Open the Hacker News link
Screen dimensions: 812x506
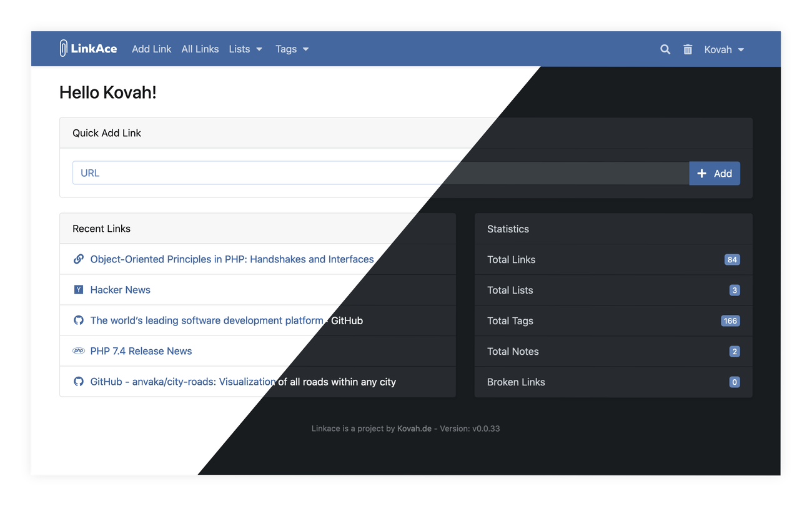point(120,289)
